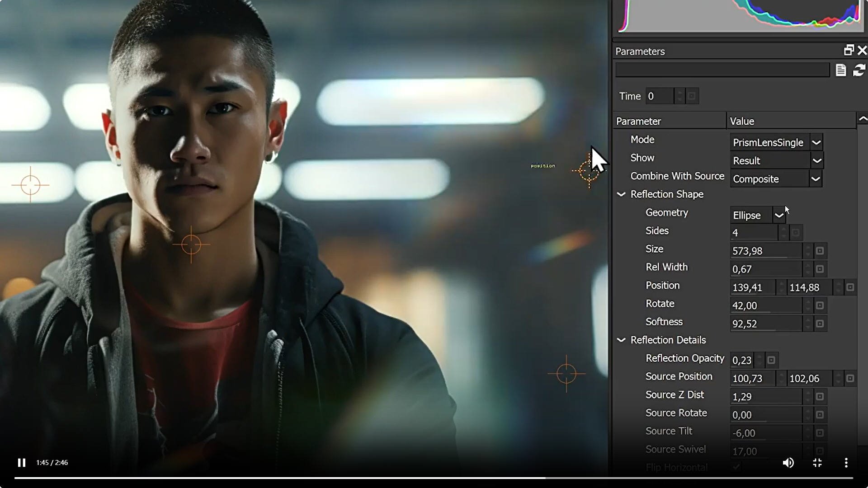The height and width of the screenshot is (488, 868).
Task: Toggle the animation icon for the Softness row
Action: tap(820, 324)
